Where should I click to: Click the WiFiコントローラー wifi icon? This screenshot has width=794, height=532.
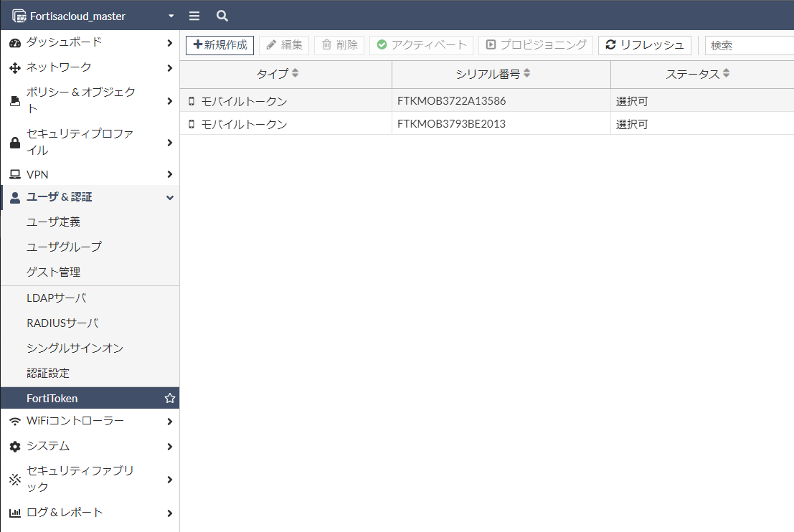(15, 421)
